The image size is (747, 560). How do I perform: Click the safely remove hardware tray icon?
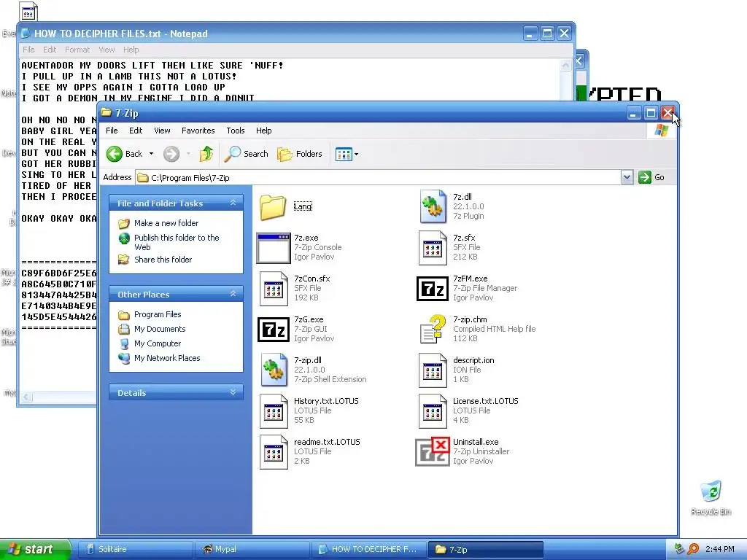tap(679, 549)
